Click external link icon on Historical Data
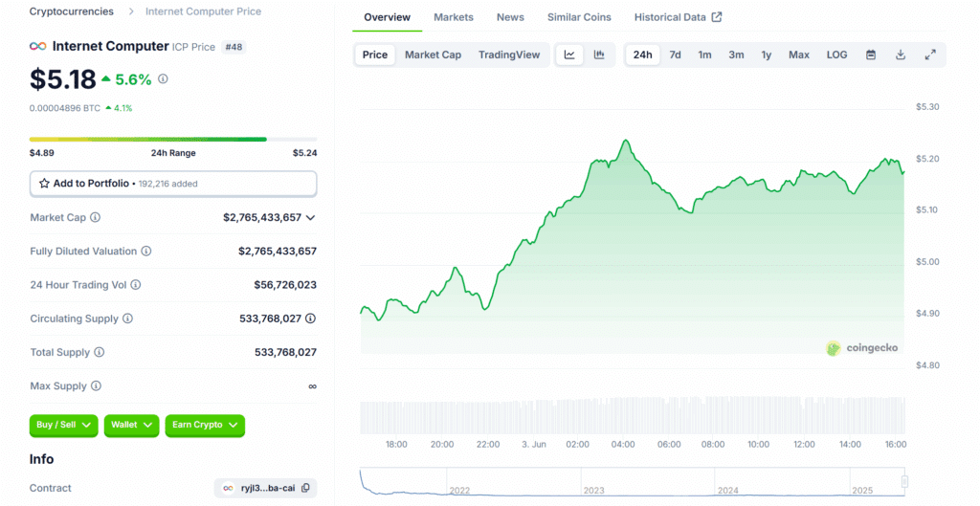Screen dimensions: 980x506 click(x=717, y=17)
